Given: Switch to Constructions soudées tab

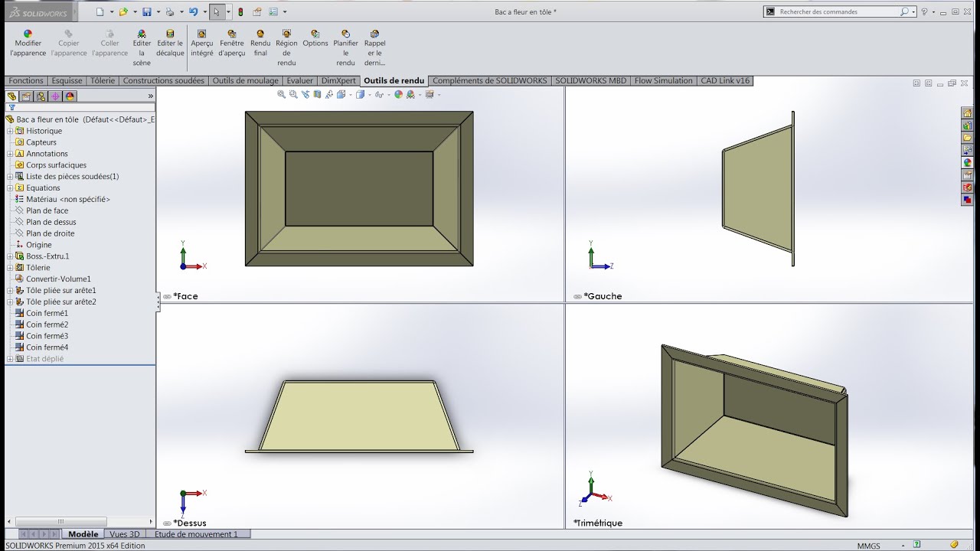Looking at the screenshot, I should point(164,80).
